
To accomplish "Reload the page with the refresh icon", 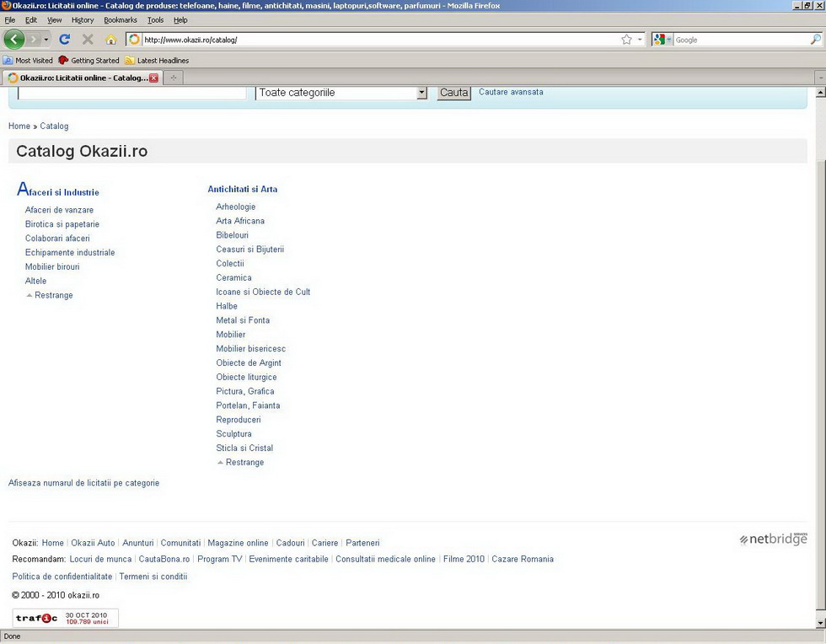I will [64, 40].
